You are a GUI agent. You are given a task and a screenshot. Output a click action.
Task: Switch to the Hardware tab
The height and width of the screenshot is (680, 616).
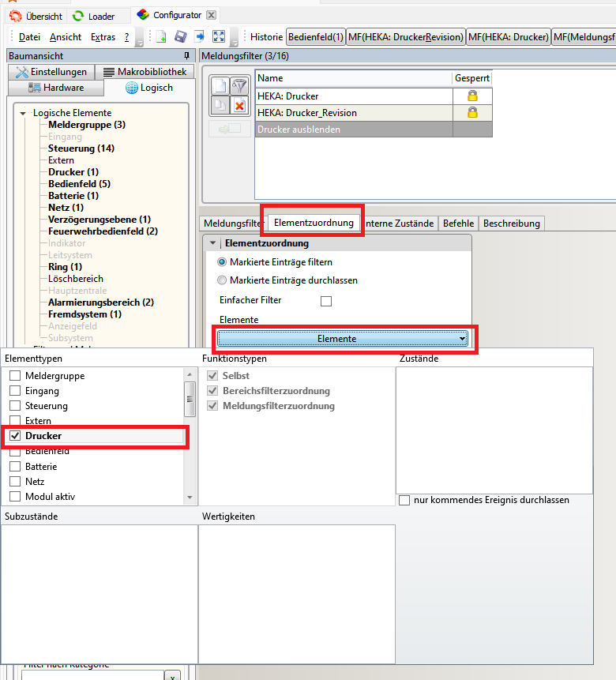56,88
